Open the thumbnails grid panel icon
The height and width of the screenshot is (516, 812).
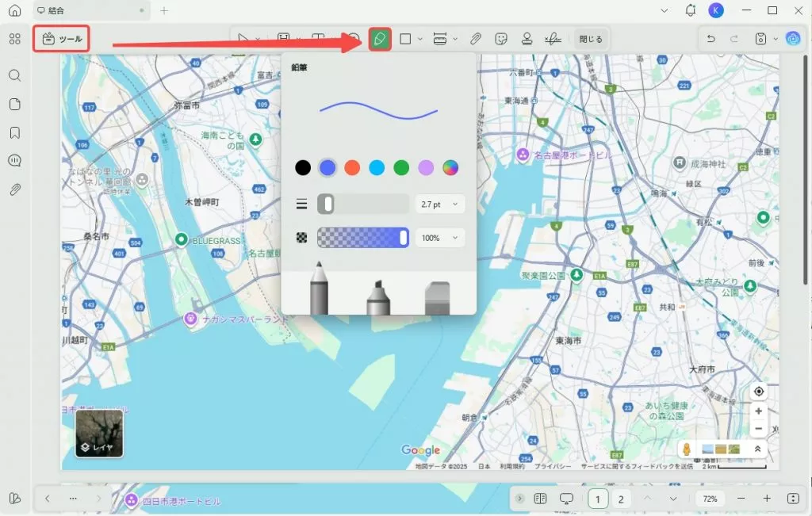(x=15, y=39)
